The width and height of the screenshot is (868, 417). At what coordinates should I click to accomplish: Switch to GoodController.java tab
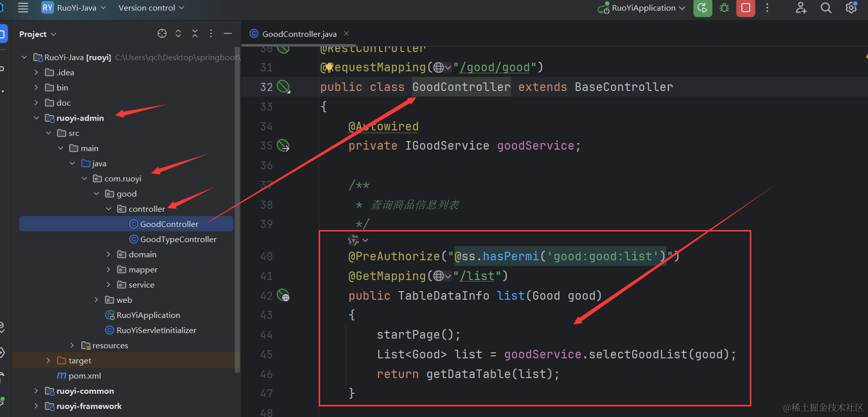pos(299,34)
